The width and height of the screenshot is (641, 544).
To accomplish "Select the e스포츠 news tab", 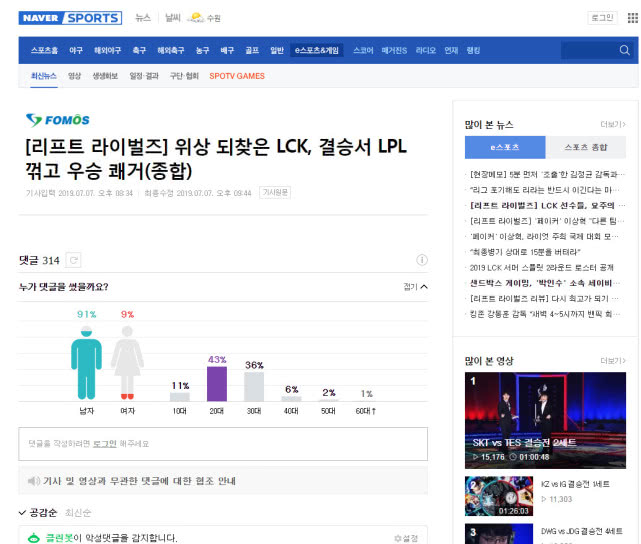I will pos(505,147).
